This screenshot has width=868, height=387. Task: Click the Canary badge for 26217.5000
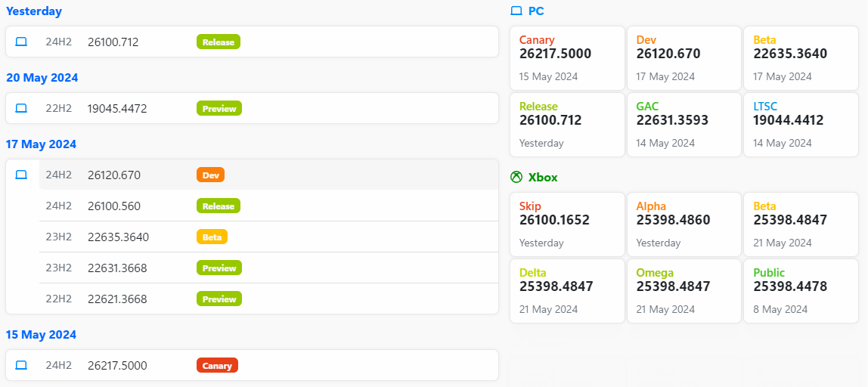pyautogui.click(x=217, y=365)
